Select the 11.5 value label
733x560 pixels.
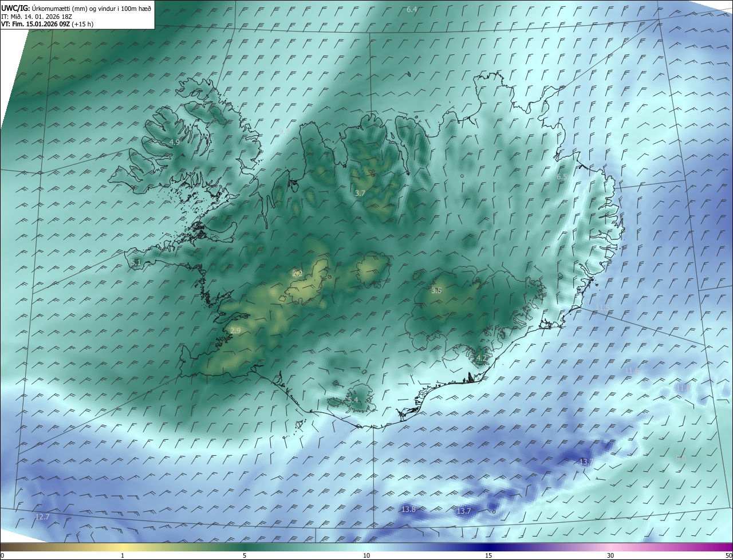[602, 308]
